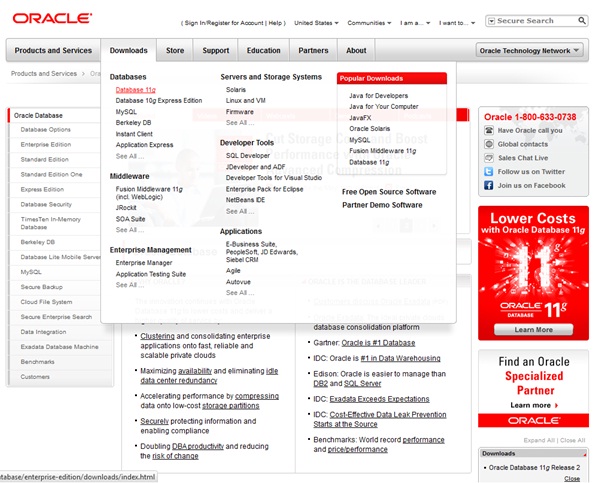Open JDeveloper and ADF link
The width and height of the screenshot is (602, 483).
coord(255,167)
